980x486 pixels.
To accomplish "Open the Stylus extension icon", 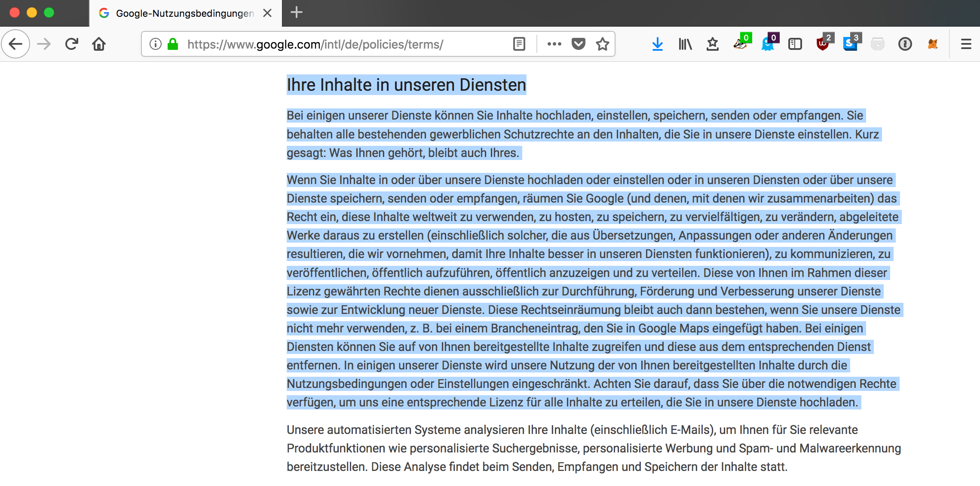I will 850,44.
